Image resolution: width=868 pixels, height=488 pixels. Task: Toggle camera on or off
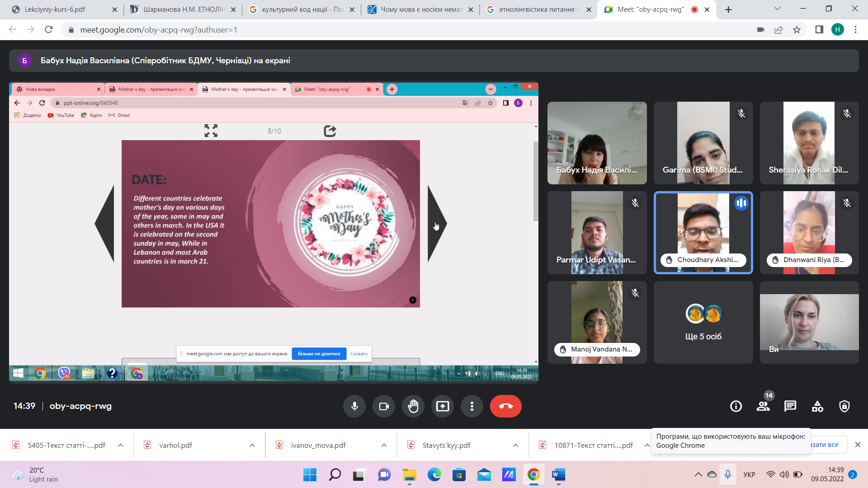[x=384, y=406]
